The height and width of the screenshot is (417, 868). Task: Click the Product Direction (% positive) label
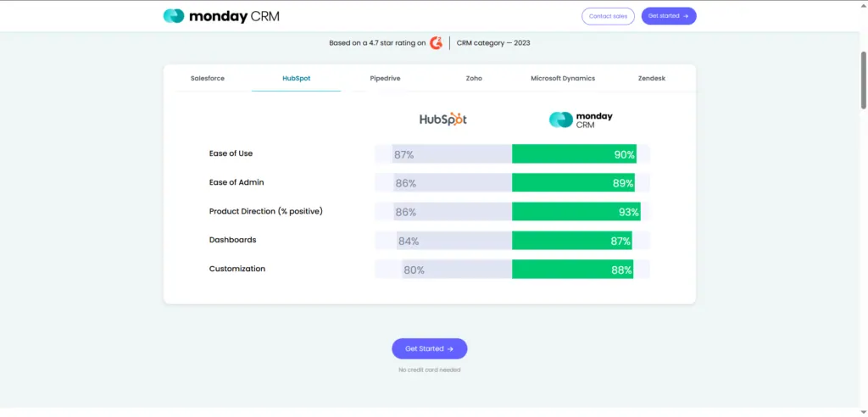tap(265, 211)
